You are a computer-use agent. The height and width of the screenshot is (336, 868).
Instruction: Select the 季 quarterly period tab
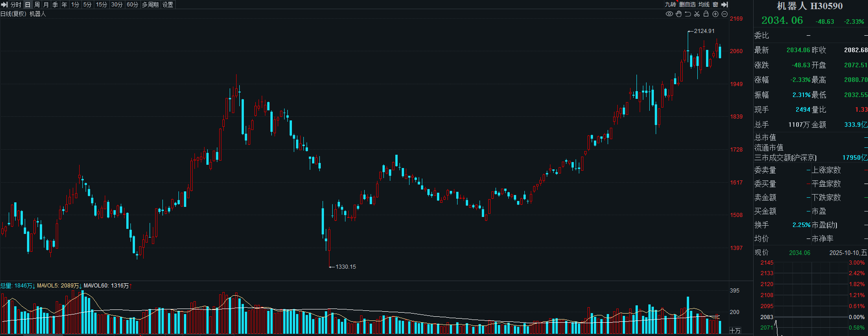coord(55,5)
